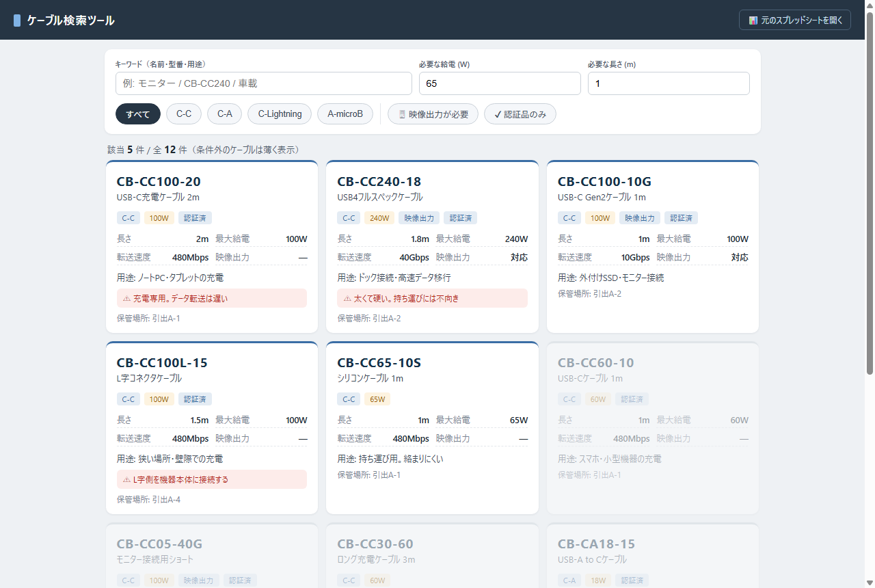Screen dimensions: 875x588
Task: Toggle 認証品のみ filter
Action: [x=520, y=114]
